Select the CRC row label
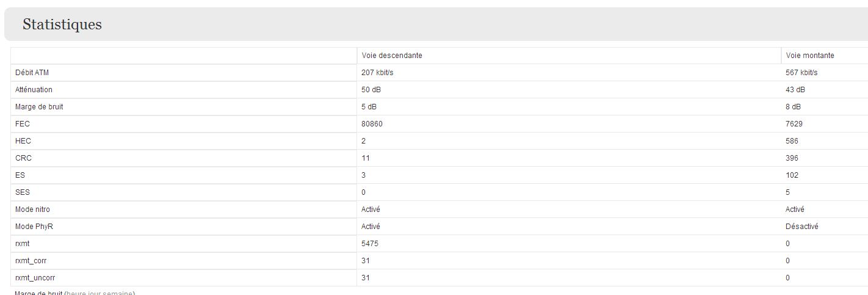The width and height of the screenshot is (868, 295). (x=23, y=158)
